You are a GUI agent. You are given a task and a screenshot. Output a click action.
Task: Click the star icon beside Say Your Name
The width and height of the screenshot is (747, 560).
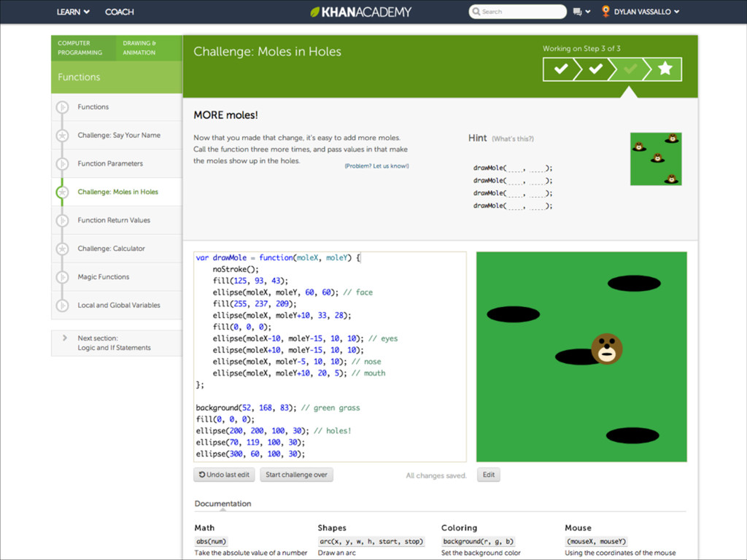62,136
